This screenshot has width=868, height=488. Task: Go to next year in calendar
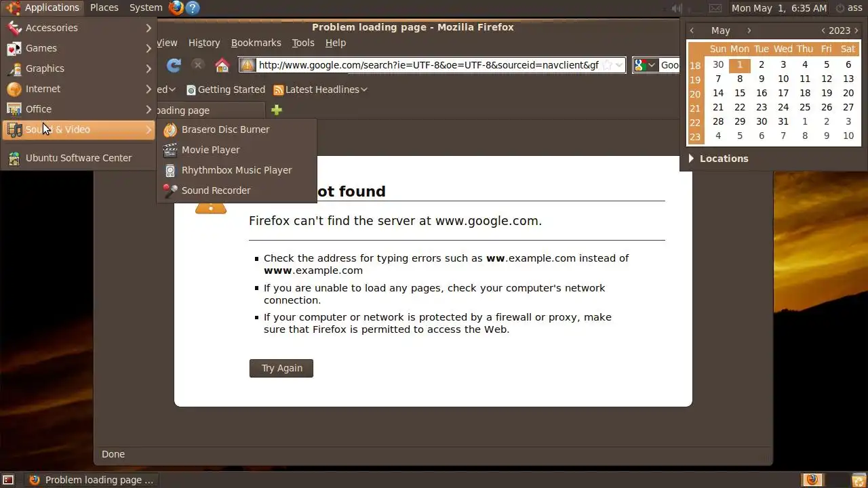tap(856, 30)
